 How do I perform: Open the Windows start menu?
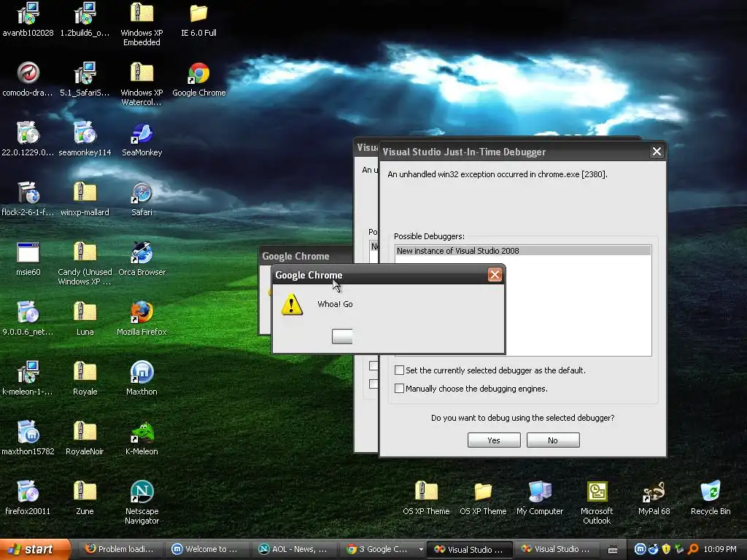pyautogui.click(x=34, y=549)
